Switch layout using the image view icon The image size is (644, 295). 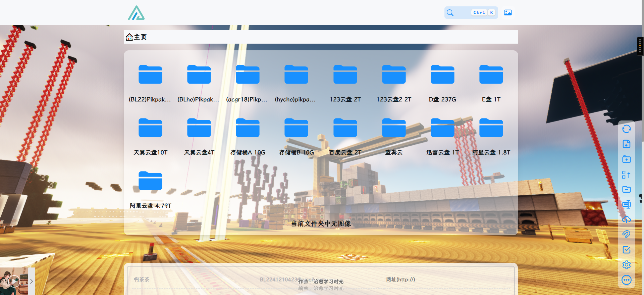[x=508, y=13]
